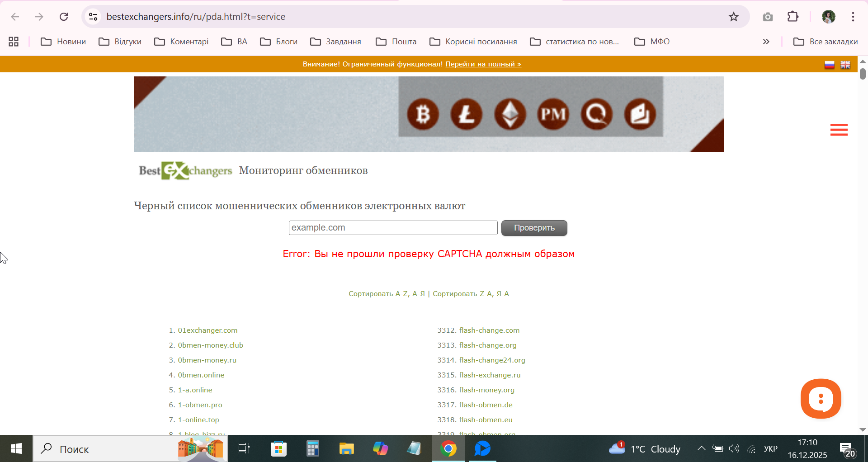The height and width of the screenshot is (462, 868).
Task: Click the browser address bar URL
Action: 196,17
